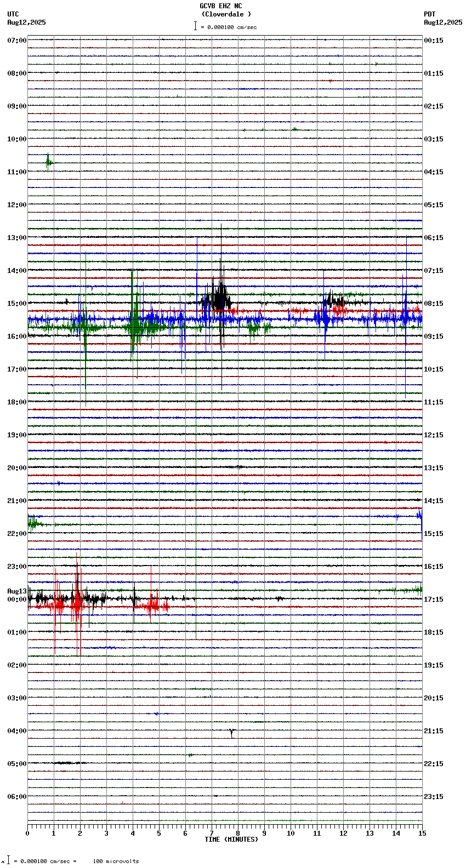The image size is (466, 868).
Task: Click the 11:00 UTC row label
Action: (16, 172)
